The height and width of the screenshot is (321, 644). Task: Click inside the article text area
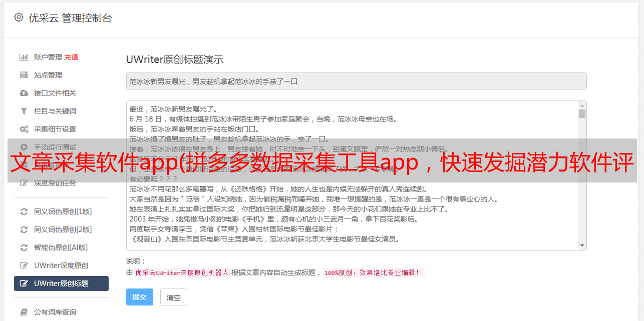click(x=352, y=175)
